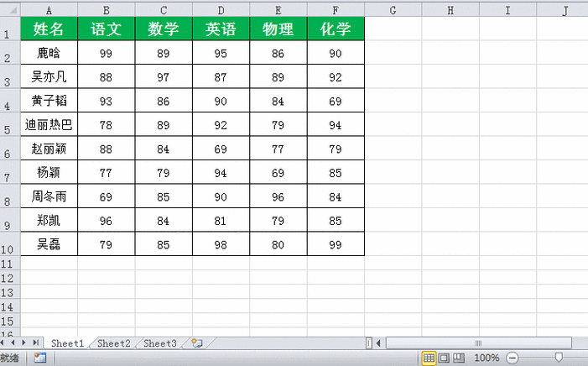Go to last sheet navigation arrow
This screenshot has width=588, height=366.
tap(36, 342)
